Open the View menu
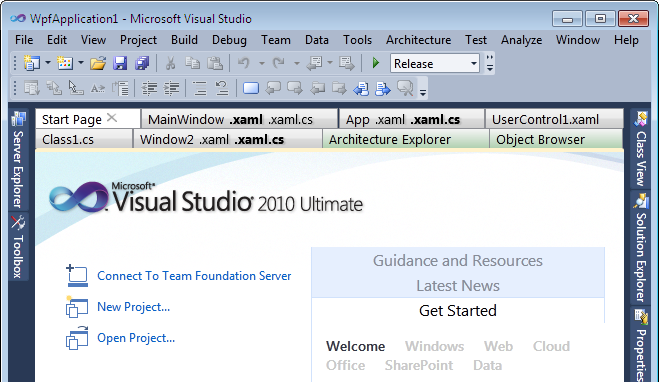The image size is (659, 382). point(93,40)
